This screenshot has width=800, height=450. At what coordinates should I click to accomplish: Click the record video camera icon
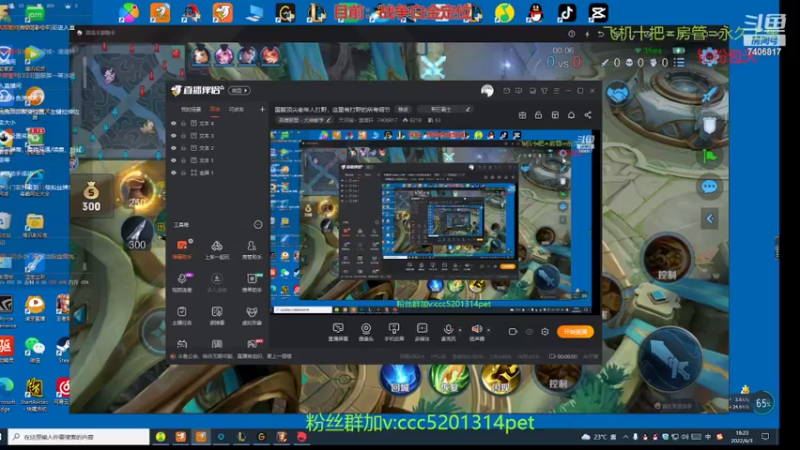coord(513,332)
